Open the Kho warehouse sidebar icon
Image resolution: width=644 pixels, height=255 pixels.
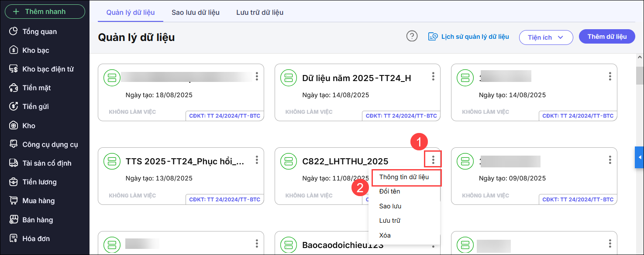point(14,126)
